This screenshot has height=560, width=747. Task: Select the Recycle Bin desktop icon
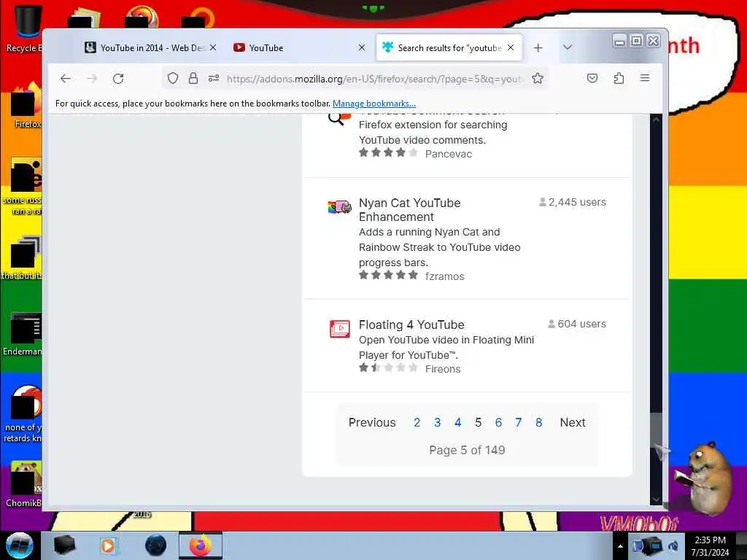[x=25, y=28]
